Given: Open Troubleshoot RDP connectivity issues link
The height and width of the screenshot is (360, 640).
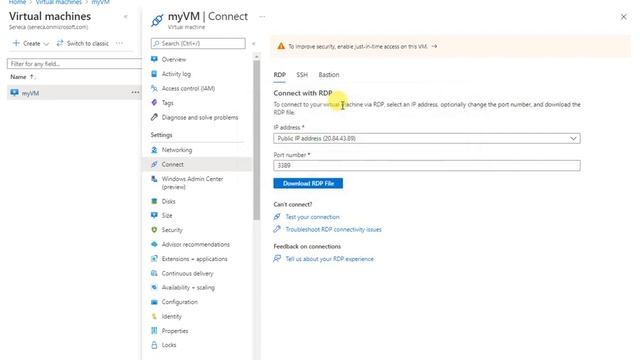Looking at the screenshot, I should 333,229.
